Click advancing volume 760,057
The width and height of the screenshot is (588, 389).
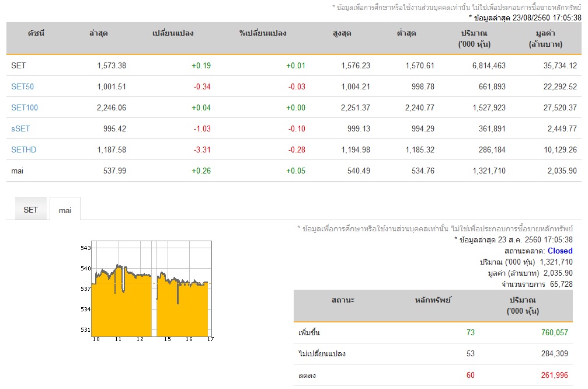pyautogui.click(x=555, y=332)
